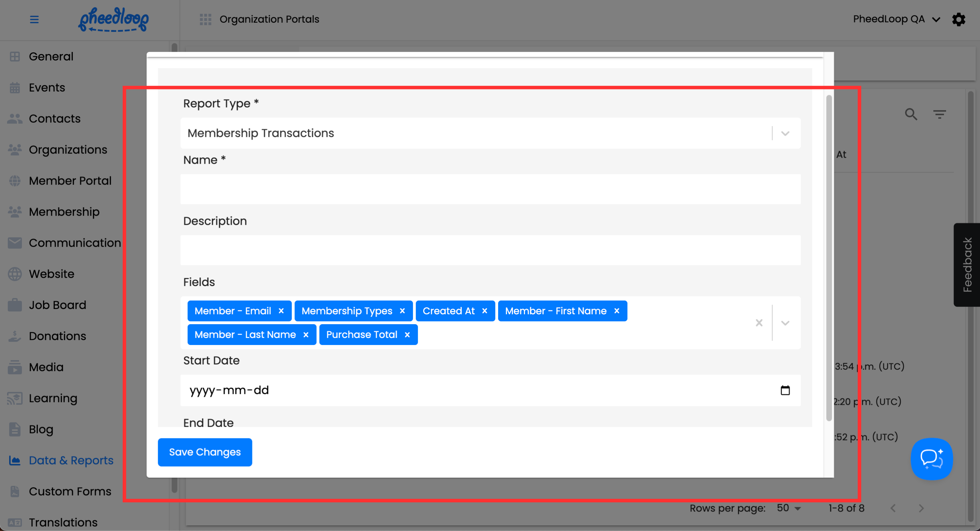
Task: Click the modal vertical scrollbar
Action: coord(829,259)
